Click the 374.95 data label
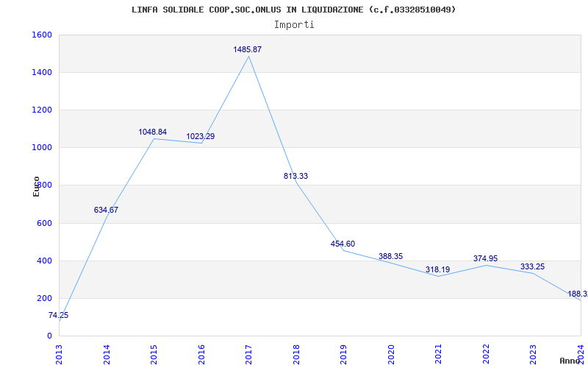This screenshot has width=588, height=368. (x=485, y=259)
